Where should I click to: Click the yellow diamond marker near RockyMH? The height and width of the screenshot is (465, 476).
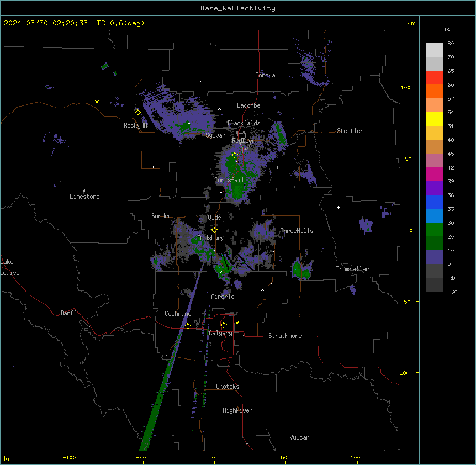point(137,113)
